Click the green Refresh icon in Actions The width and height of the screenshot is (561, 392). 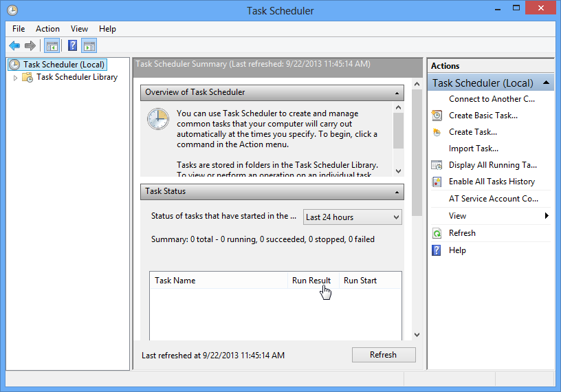437,233
